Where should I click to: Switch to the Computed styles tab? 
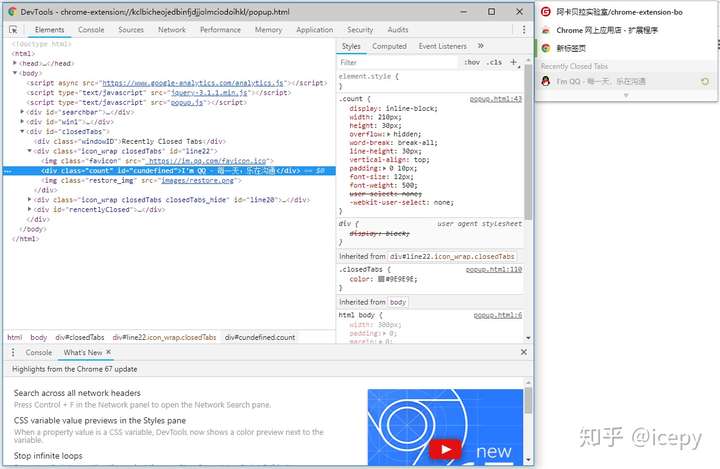pyautogui.click(x=389, y=46)
